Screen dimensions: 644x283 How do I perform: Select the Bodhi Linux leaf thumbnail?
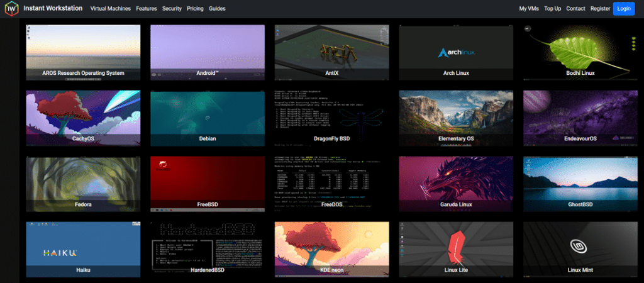click(x=580, y=53)
